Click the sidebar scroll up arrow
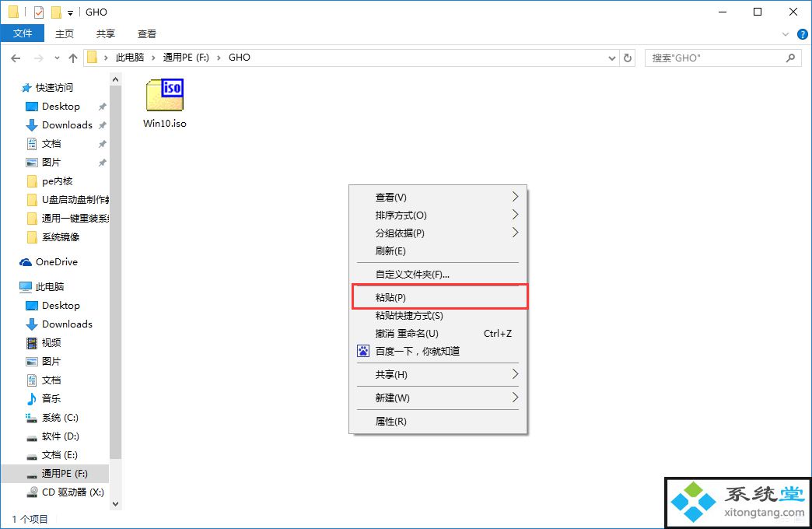 115,80
